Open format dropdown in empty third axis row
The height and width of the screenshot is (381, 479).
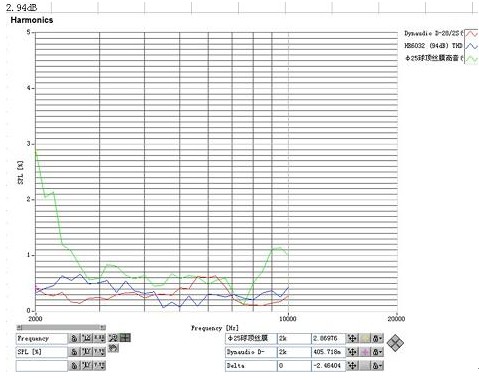(100, 366)
